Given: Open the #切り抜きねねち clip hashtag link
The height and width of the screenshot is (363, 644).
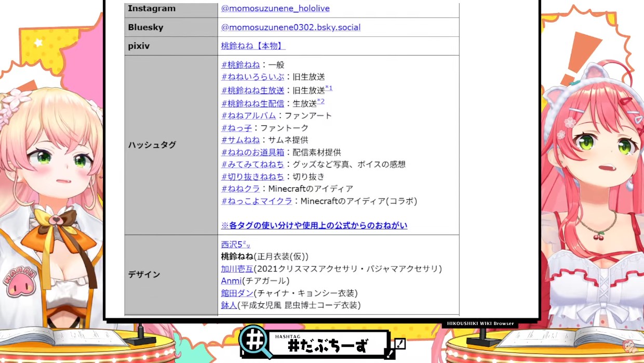Looking at the screenshot, I should (x=253, y=177).
